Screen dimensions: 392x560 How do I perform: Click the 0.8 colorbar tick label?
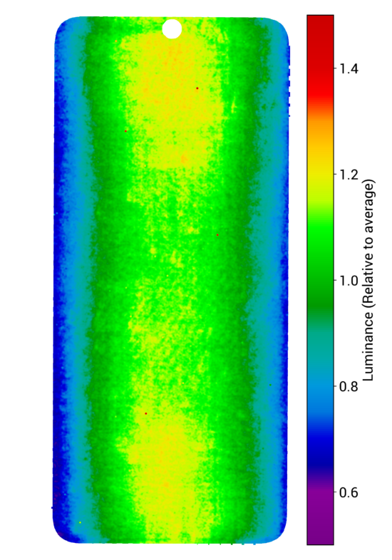coord(349,386)
